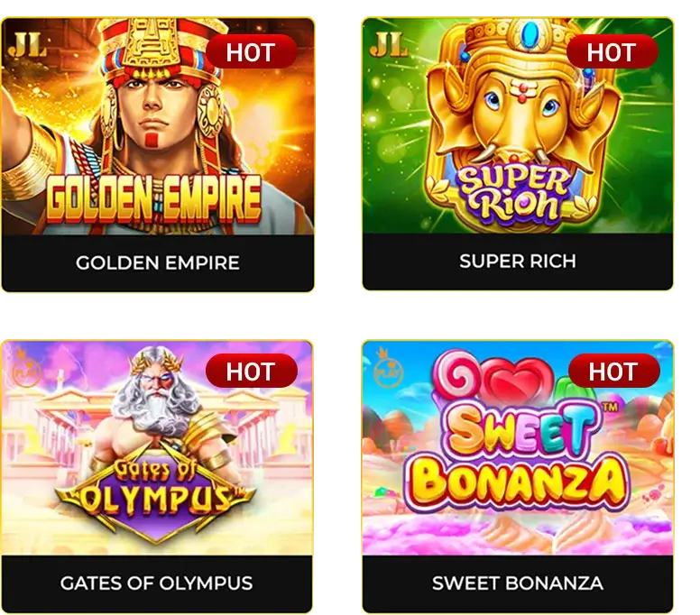
Task: Click the SWEET BONANZA title label
Action: [518, 583]
